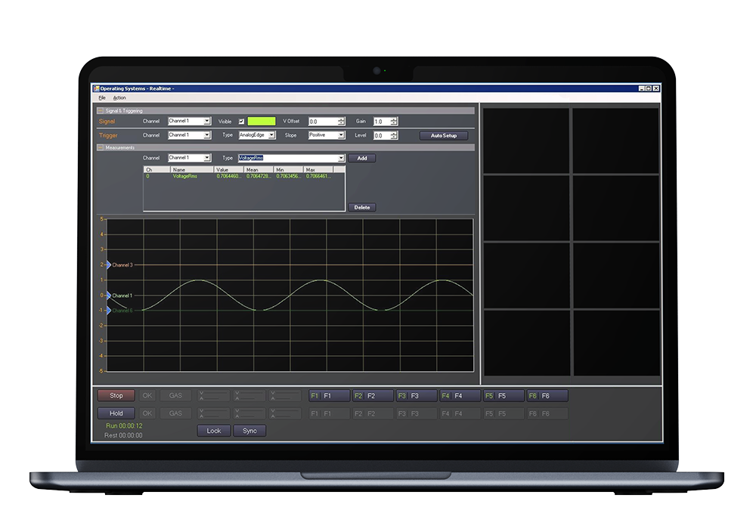Click the Lock button

(214, 431)
